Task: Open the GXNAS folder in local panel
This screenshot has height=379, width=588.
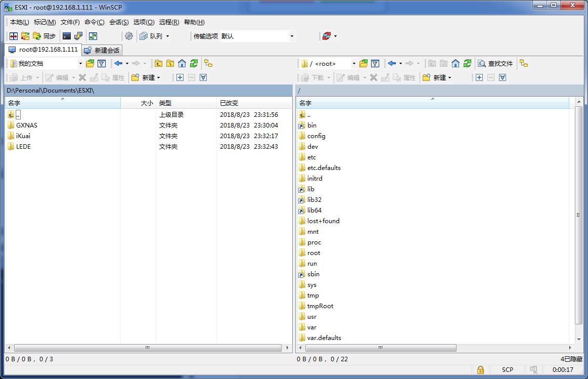Action: 26,125
